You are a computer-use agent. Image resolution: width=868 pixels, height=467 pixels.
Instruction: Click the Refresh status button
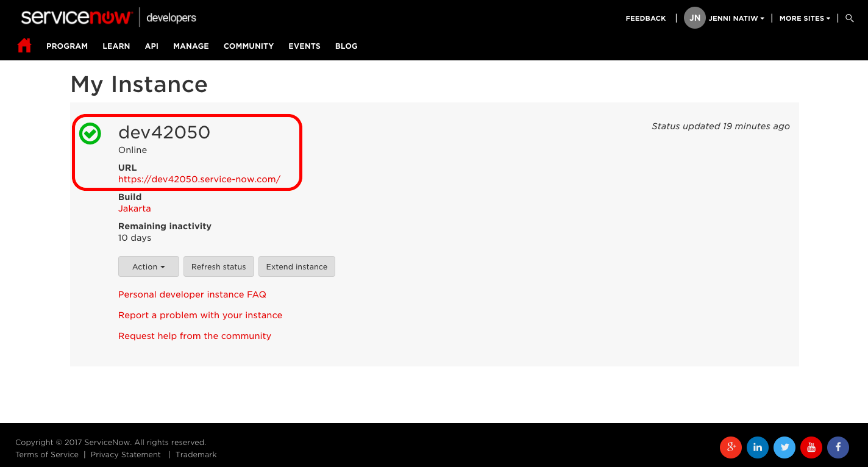tap(218, 266)
